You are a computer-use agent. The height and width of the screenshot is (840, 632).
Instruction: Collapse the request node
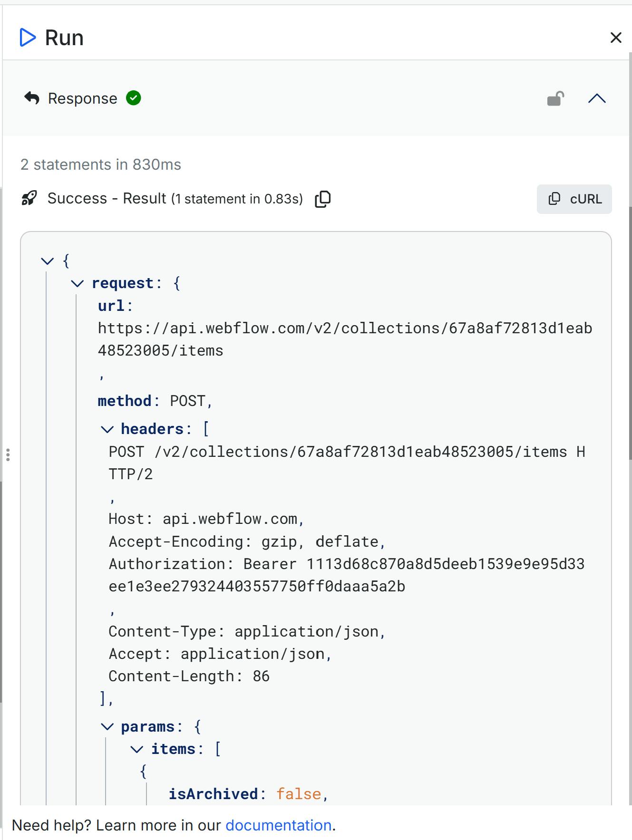pos(77,283)
